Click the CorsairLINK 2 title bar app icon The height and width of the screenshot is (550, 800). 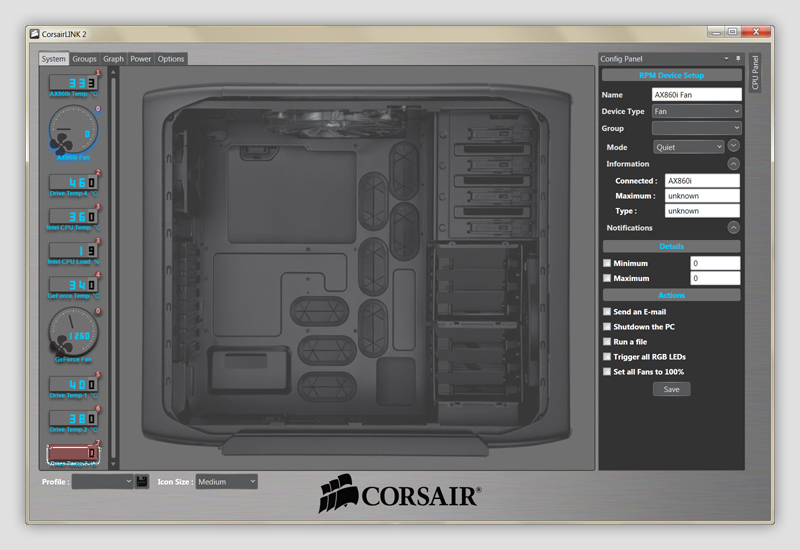(34, 34)
